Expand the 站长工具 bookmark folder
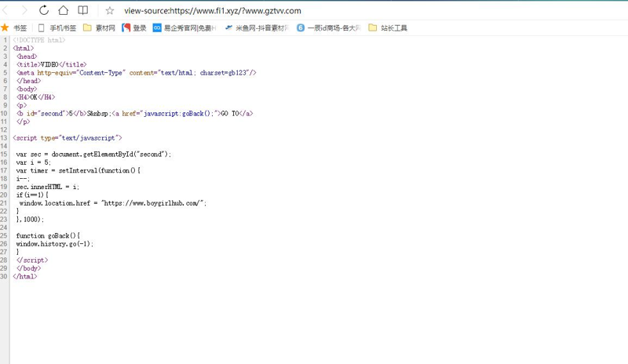Image resolution: width=628 pixels, height=364 pixels. [388, 28]
